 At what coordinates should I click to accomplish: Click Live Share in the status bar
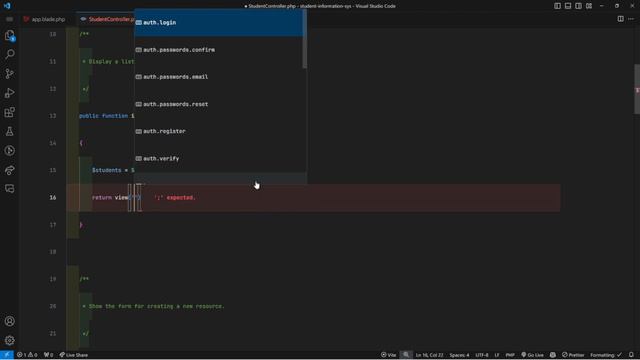(x=73, y=355)
